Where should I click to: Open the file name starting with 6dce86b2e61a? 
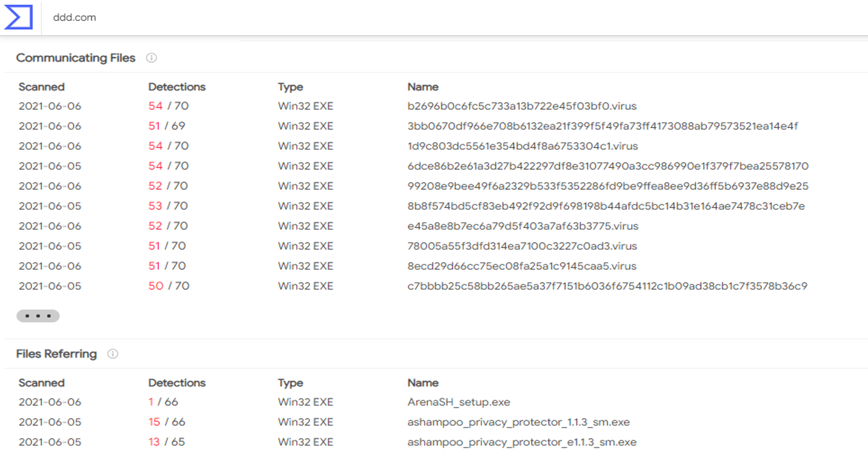click(608, 166)
